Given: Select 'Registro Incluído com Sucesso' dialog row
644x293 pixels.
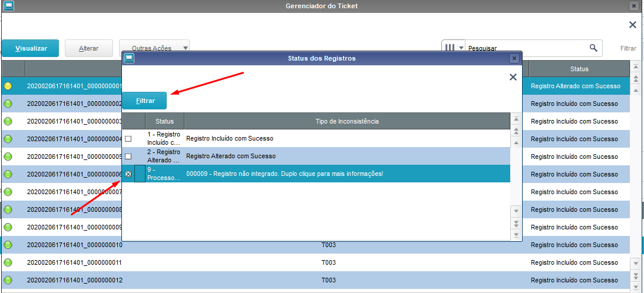Looking at the screenshot, I should tap(316, 139).
